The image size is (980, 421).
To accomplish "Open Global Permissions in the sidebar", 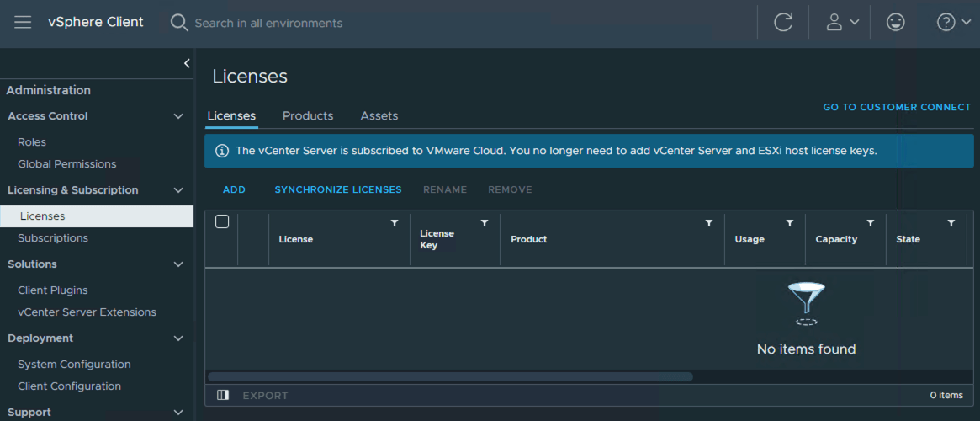I will 66,164.
